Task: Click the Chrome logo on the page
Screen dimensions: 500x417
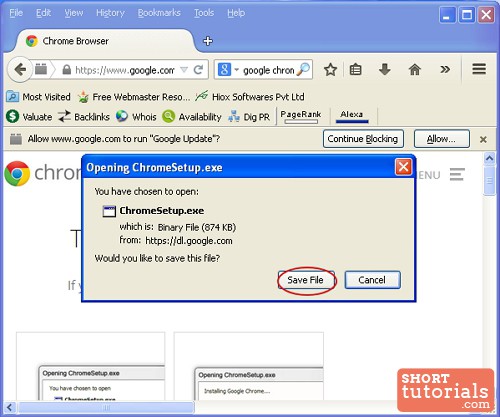Action: click(x=17, y=173)
